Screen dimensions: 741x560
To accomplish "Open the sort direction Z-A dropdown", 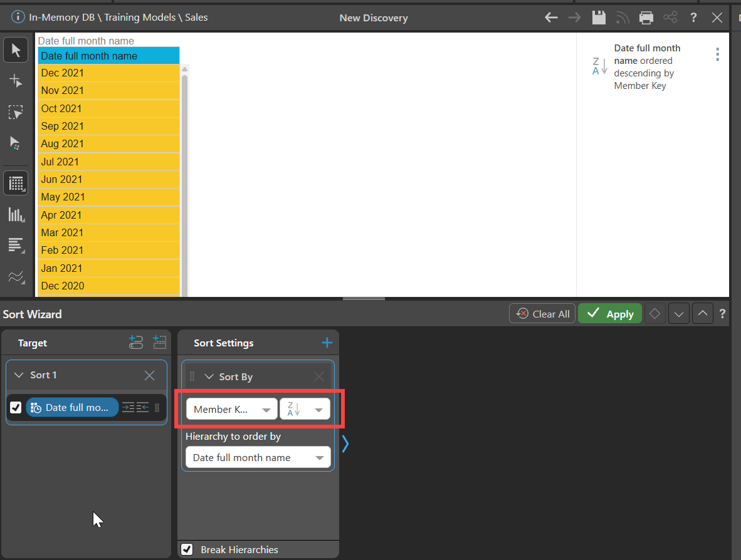I will pos(305,409).
